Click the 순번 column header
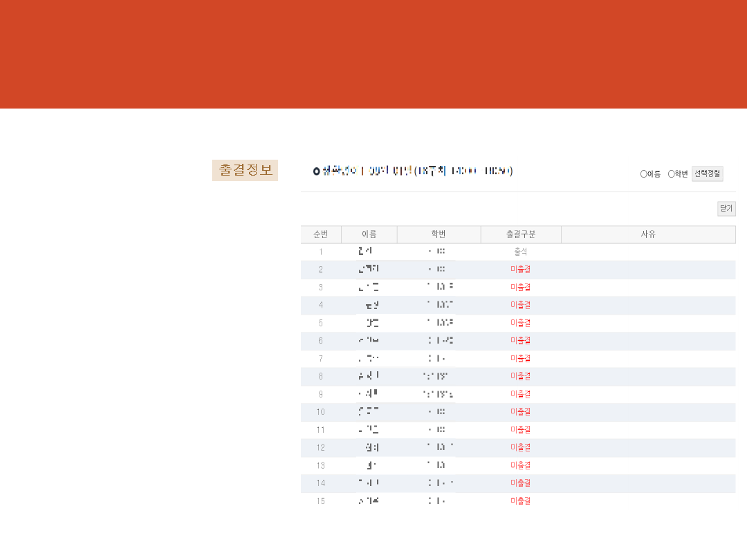Screen dimensions: 747x560 (x=321, y=234)
